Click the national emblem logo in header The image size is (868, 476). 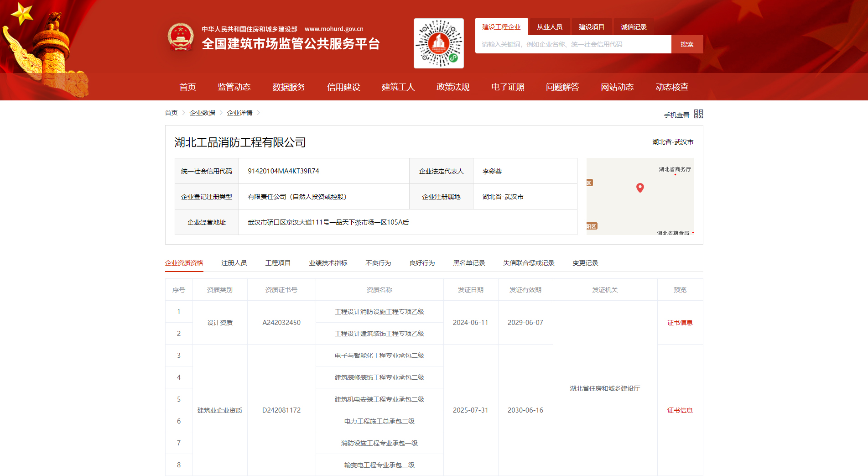coord(181,37)
